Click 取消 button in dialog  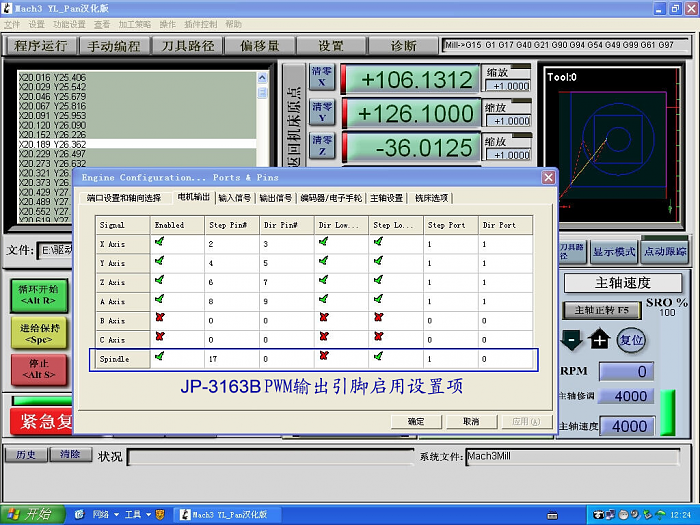(471, 421)
